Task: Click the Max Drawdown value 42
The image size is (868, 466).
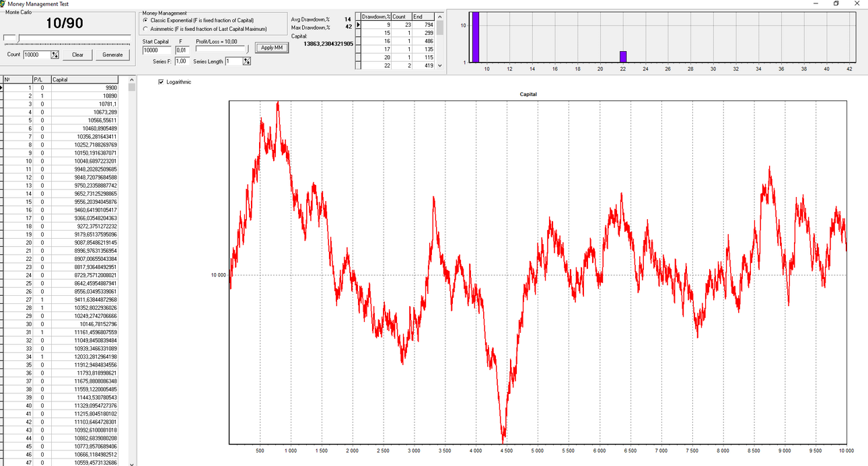Action: click(x=348, y=27)
